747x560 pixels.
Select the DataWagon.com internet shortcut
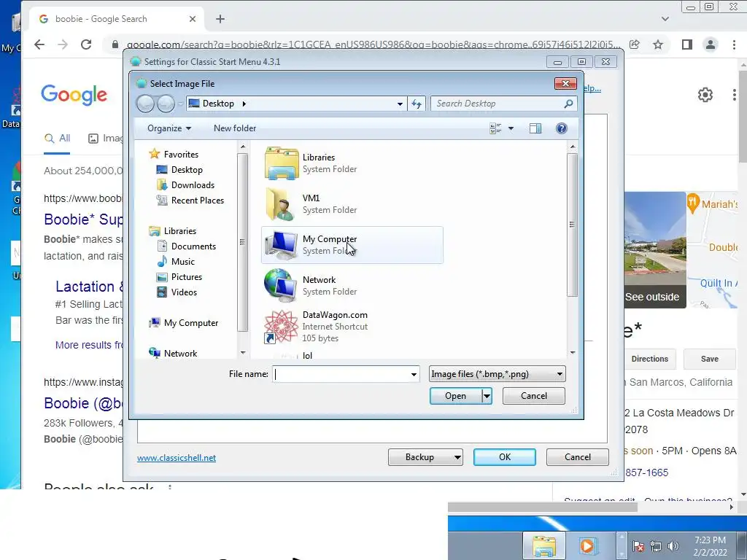(352, 327)
